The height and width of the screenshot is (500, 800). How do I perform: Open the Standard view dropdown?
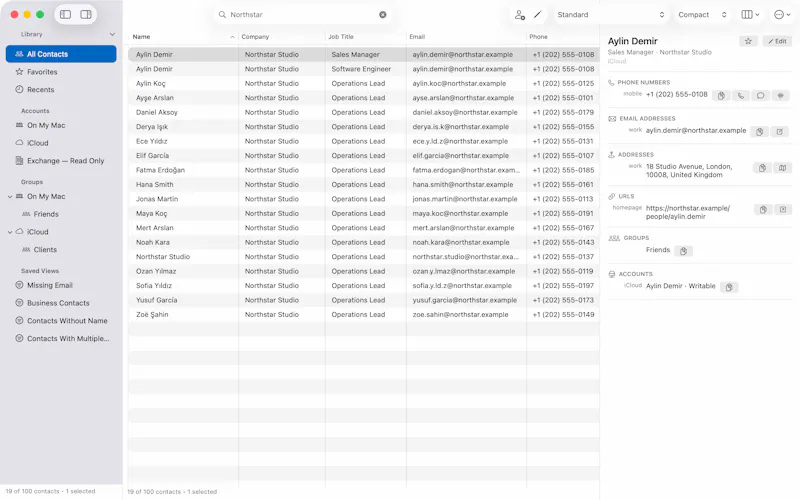click(610, 15)
